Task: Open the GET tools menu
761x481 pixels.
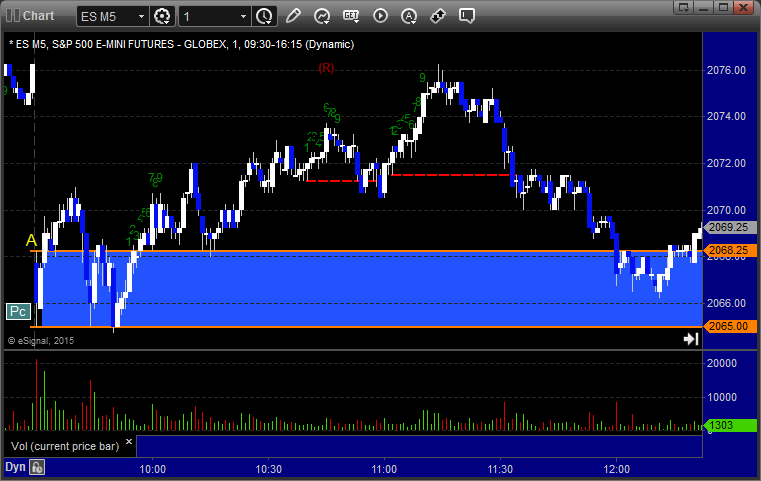Action: click(351, 16)
